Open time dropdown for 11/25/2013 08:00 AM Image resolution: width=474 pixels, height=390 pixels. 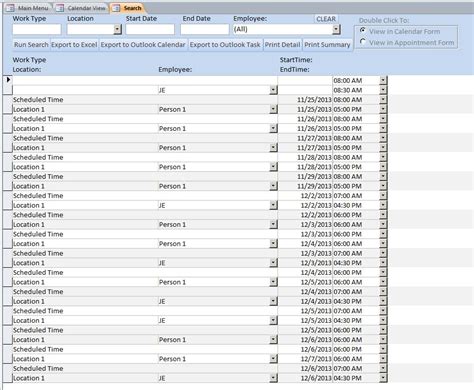point(383,99)
